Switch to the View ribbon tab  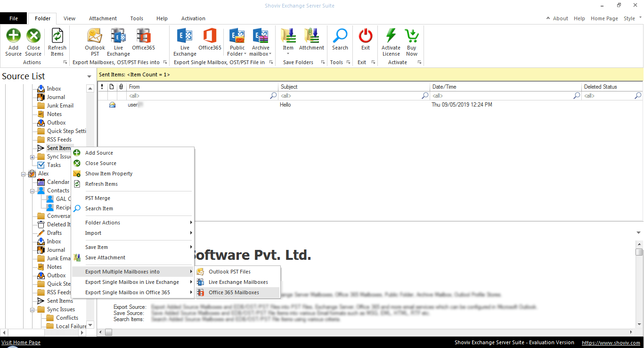coord(69,18)
